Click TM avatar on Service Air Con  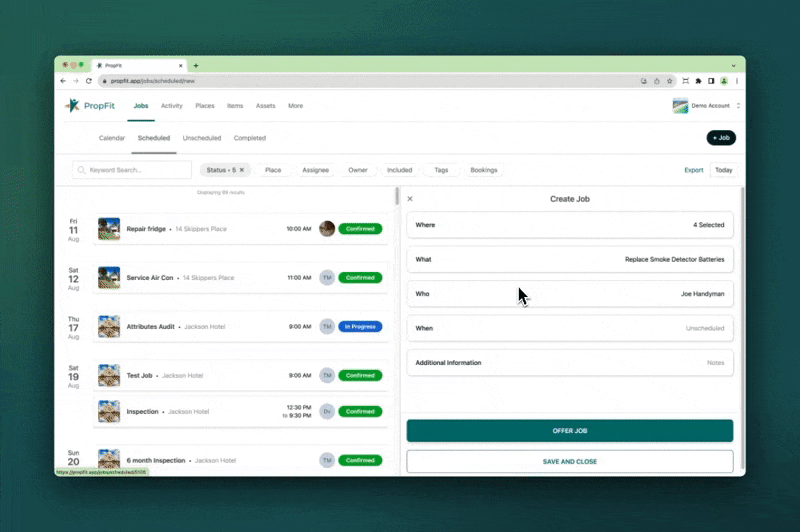[326, 277]
